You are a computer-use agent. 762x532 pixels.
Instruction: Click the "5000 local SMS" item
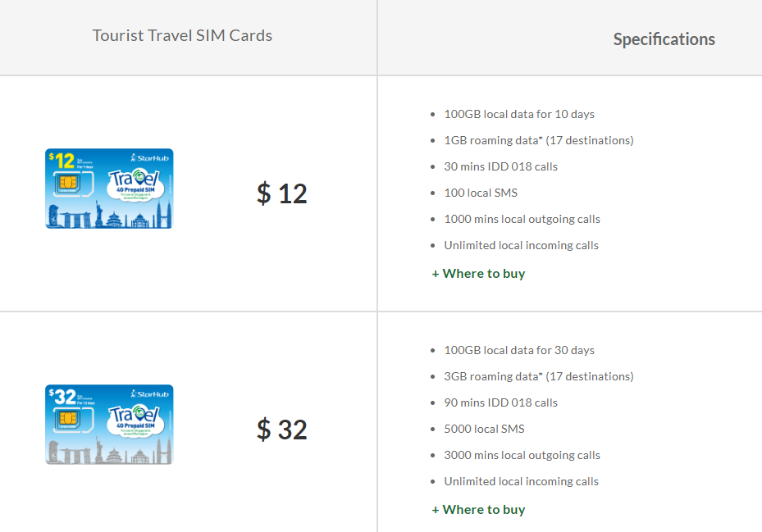coord(484,429)
